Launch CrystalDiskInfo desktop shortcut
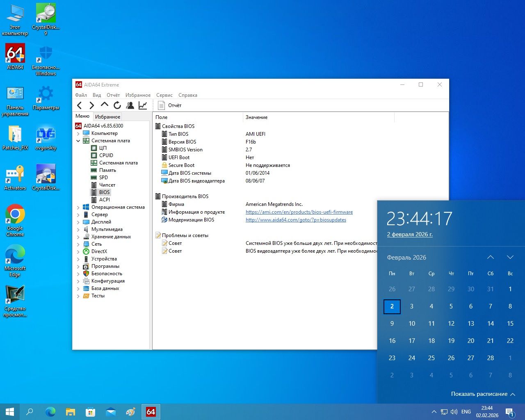 coord(46,176)
